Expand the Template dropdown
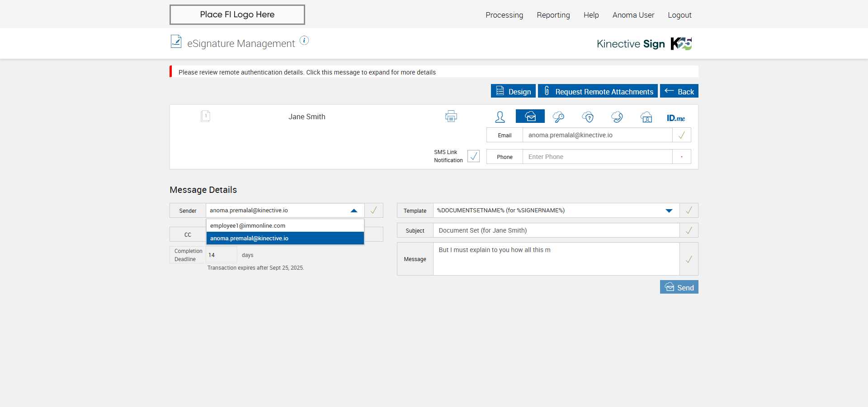The width and height of the screenshot is (868, 407). (x=669, y=211)
